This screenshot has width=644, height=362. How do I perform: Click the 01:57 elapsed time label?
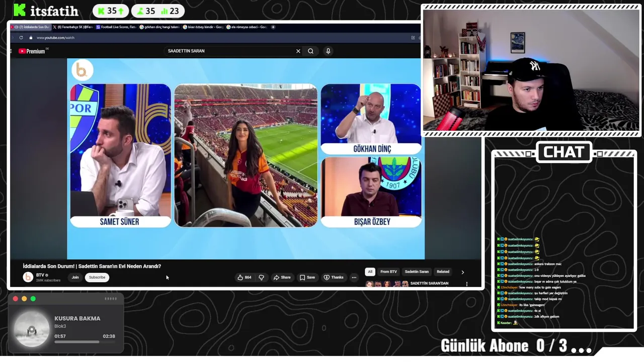click(60, 336)
